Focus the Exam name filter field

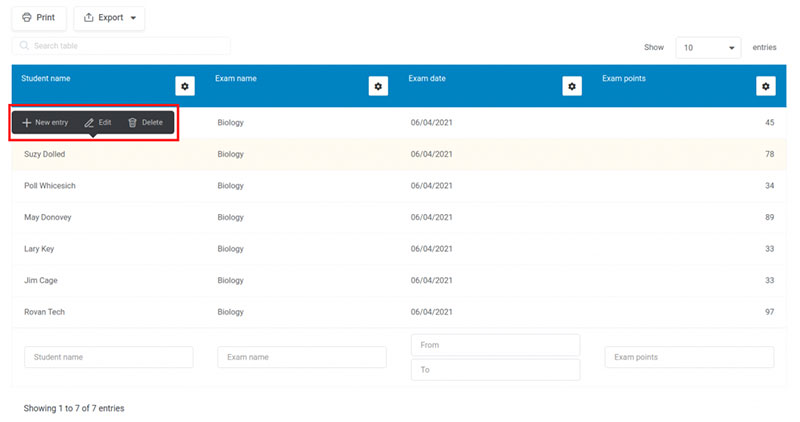coord(302,357)
